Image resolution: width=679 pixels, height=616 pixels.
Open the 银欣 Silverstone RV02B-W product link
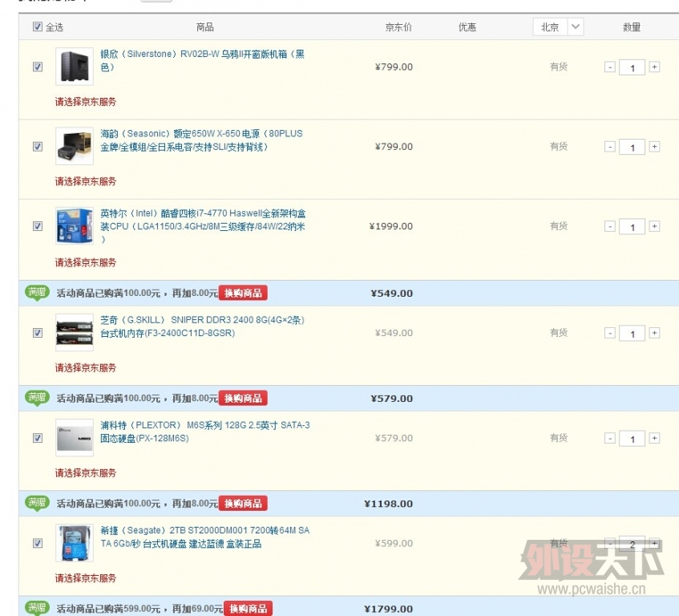[x=202, y=60]
